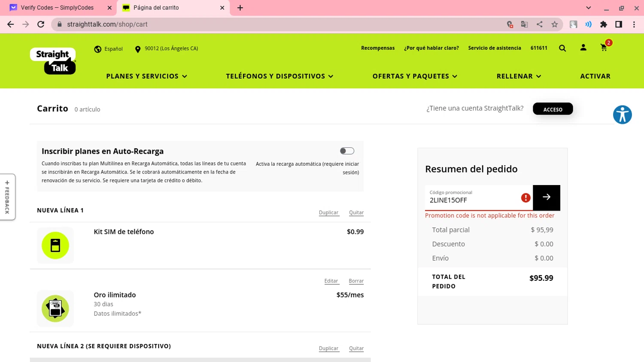Image resolution: width=644 pixels, height=362 pixels.
Task: Open the browser extensions puzzle icon
Action: (x=604, y=24)
